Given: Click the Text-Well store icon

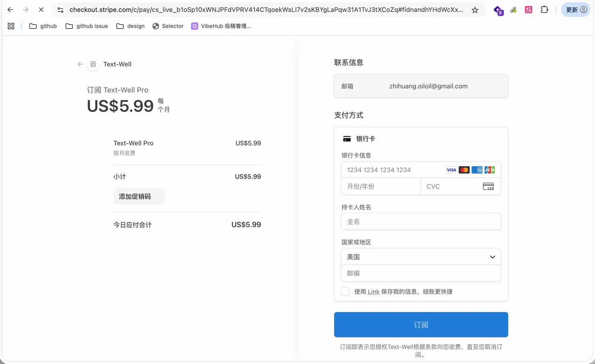Looking at the screenshot, I should pyautogui.click(x=93, y=64).
